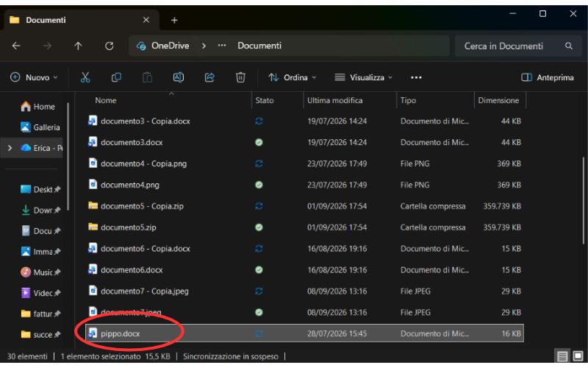Image resolution: width=588 pixels, height=368 pixels.
Task: Switch to details view in status bar
Action: click(x=562, y=356)
